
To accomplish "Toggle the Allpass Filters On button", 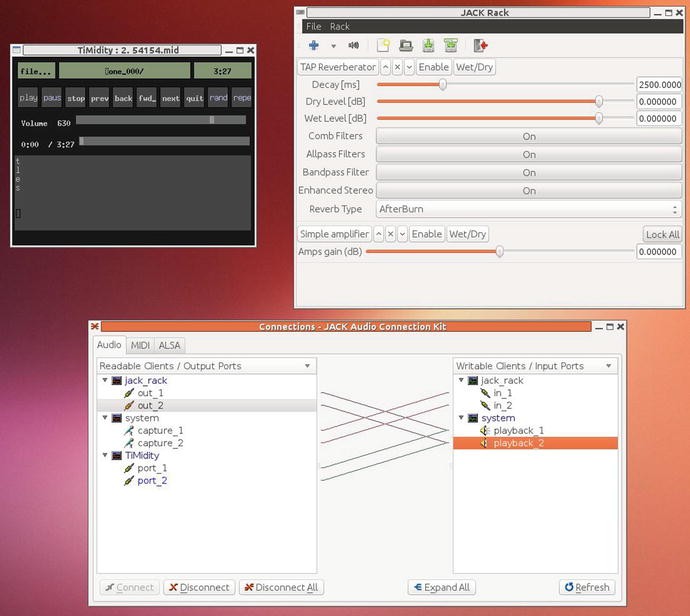I will click(529, 154).
